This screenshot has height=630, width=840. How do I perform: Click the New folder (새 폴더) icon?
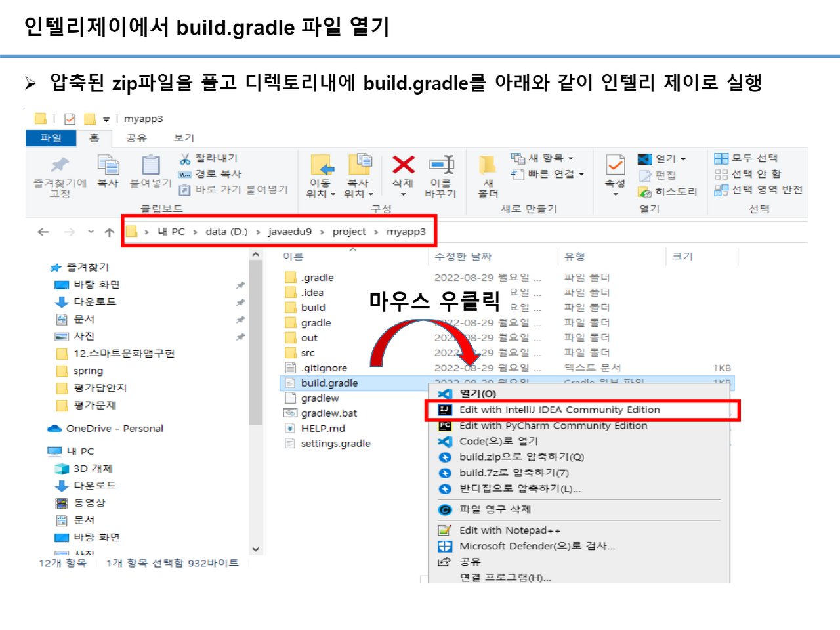pyautogui.click(x=488, y=164)
